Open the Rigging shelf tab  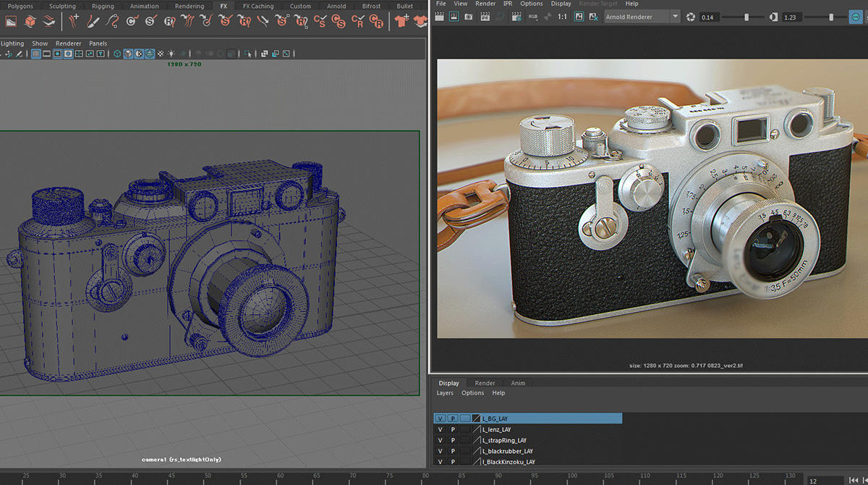(x=103, y=6)
